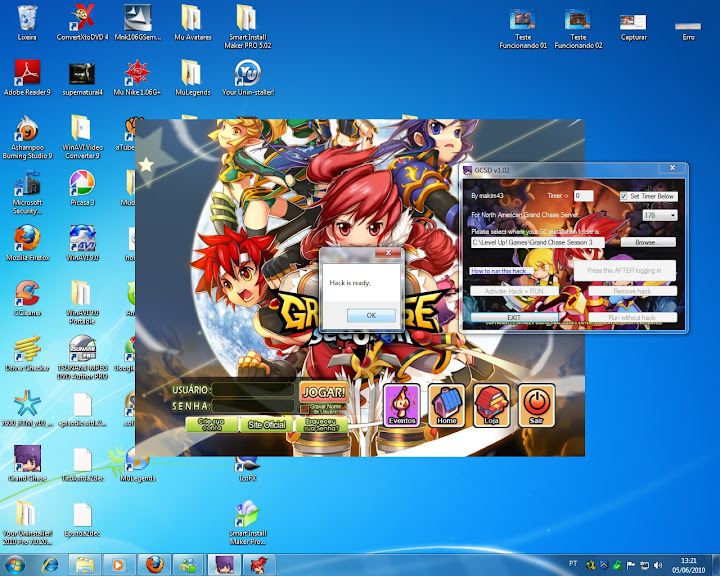Click the Timer value field in GCSD
The image size is (720, 576).
583,196
